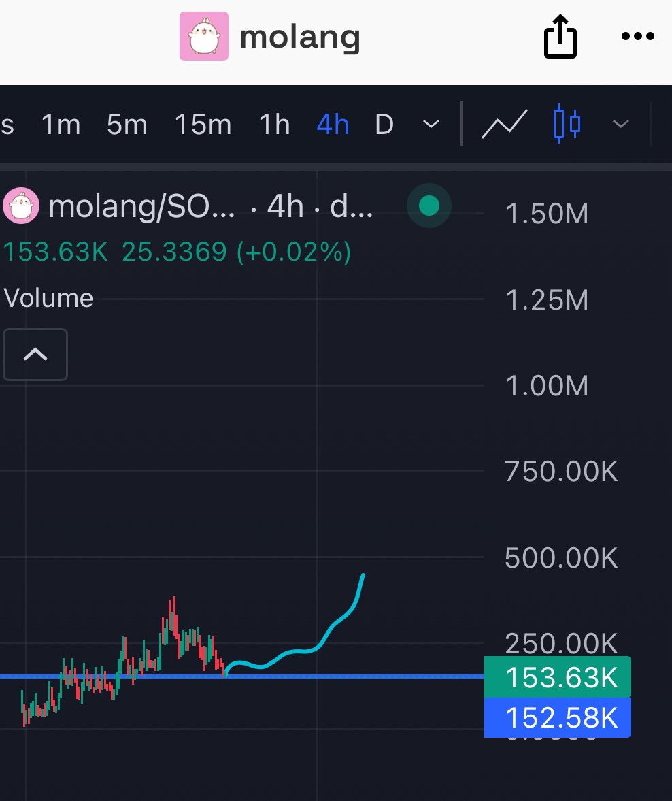Switch to line chart style icon
672x801 pixels.
point(505,124)
